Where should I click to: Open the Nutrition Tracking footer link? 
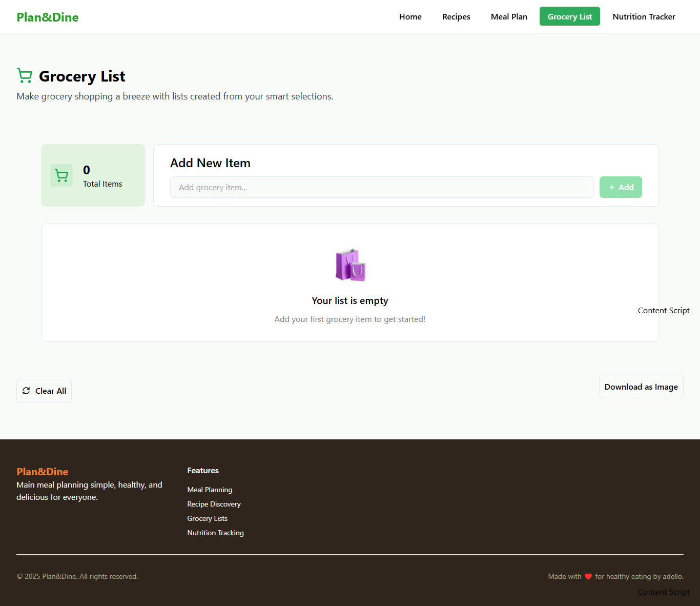click(215, 533)
